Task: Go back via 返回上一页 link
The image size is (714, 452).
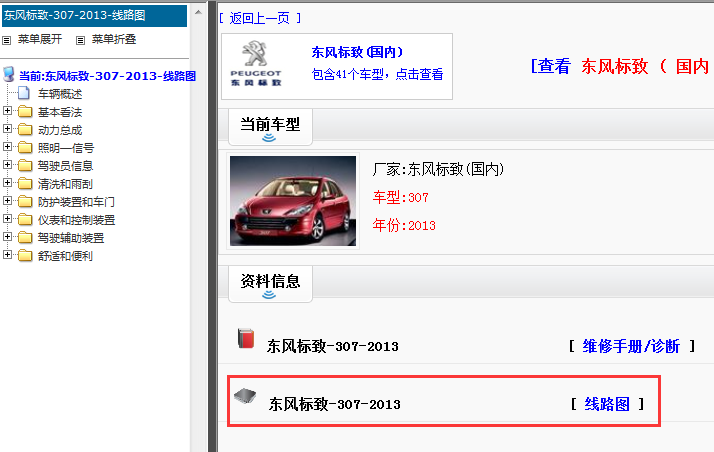Action: (x=260, y=18)
